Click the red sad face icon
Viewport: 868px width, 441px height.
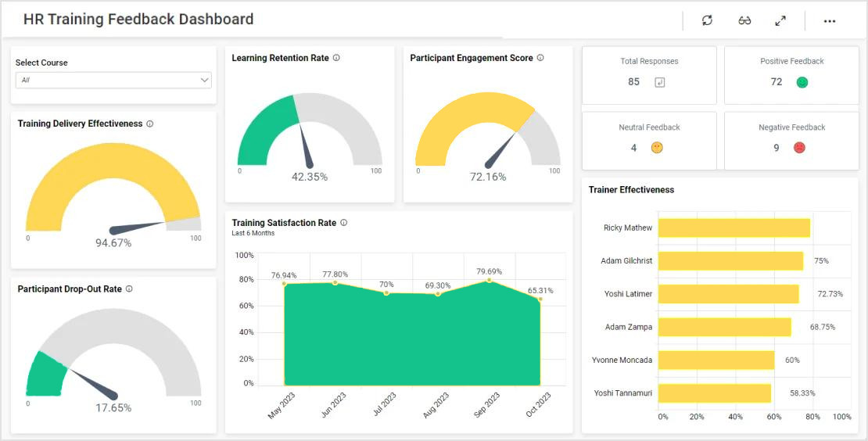point(799,148)
